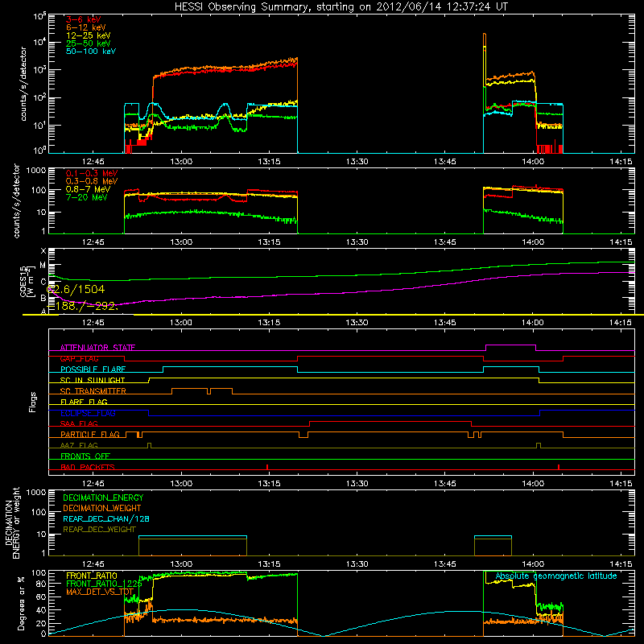Click the POSSIBLE_FLARE flag label
This screenshot has width=644, height=644.
point(93,369)
